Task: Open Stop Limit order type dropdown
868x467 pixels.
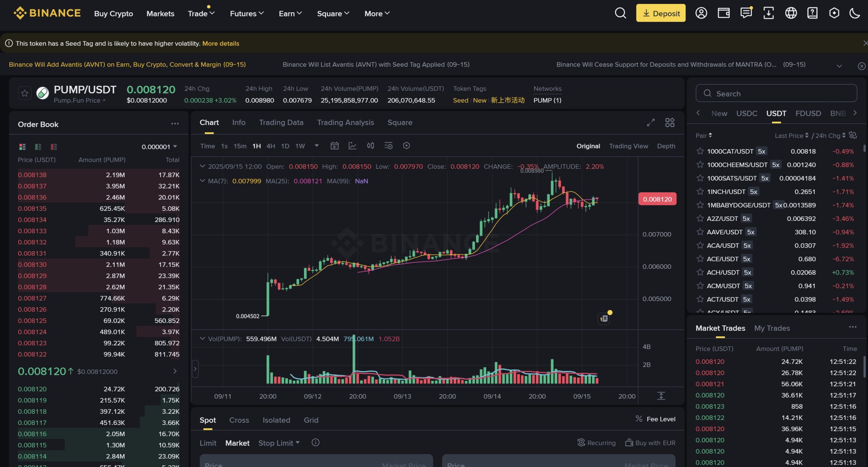Action: 279,443
